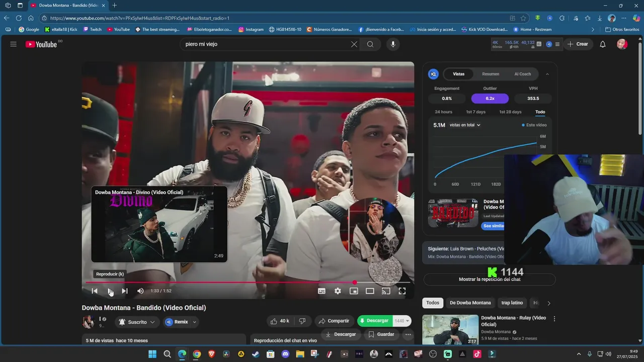644x362 pixels.
Task: Open Rulay video options menu
Action: click(x=554, y=319)
